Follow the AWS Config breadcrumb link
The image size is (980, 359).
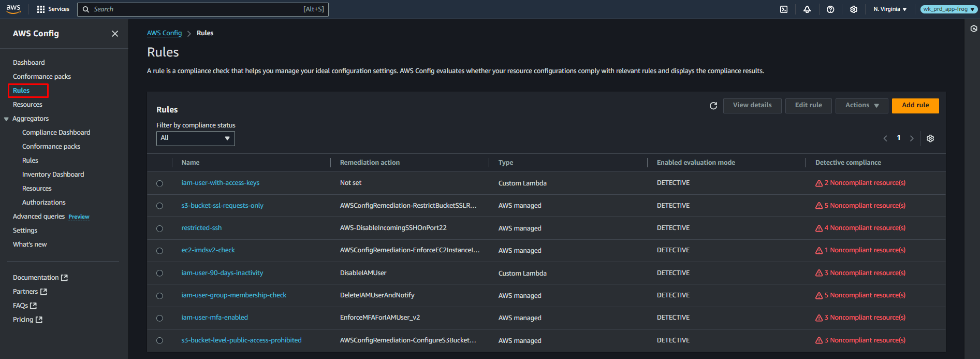[x=164, y=33]
